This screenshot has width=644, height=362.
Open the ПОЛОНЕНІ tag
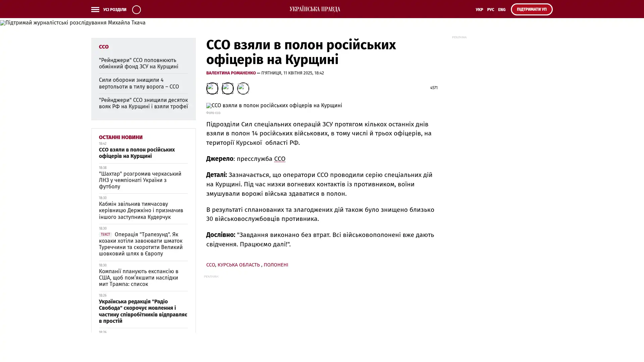pyautogui.click(x=276, y=265)
